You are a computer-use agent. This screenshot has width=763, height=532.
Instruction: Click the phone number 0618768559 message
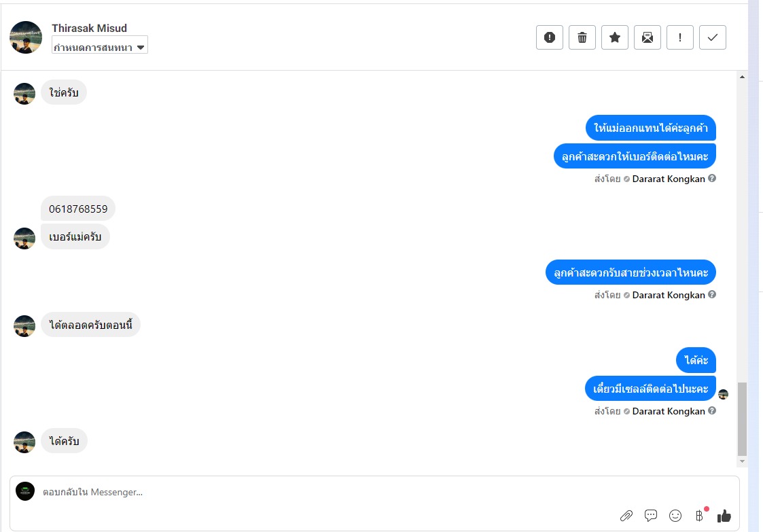point(78,209)
